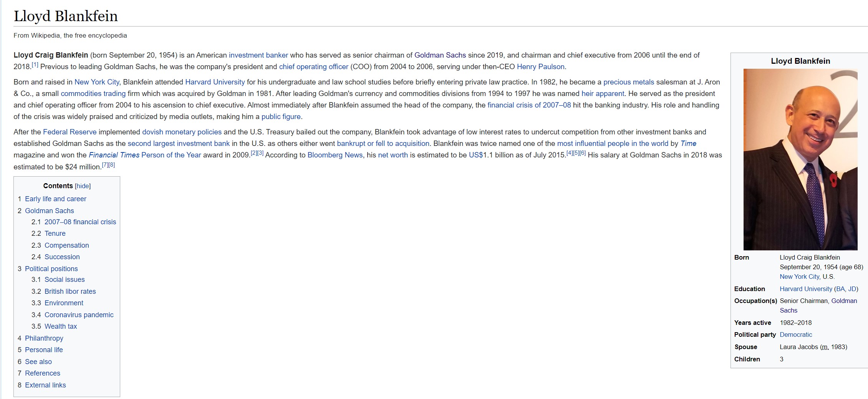Screen dimensions: 868x399
Task: Go to Early life and career section
Action: pos(56,199)
